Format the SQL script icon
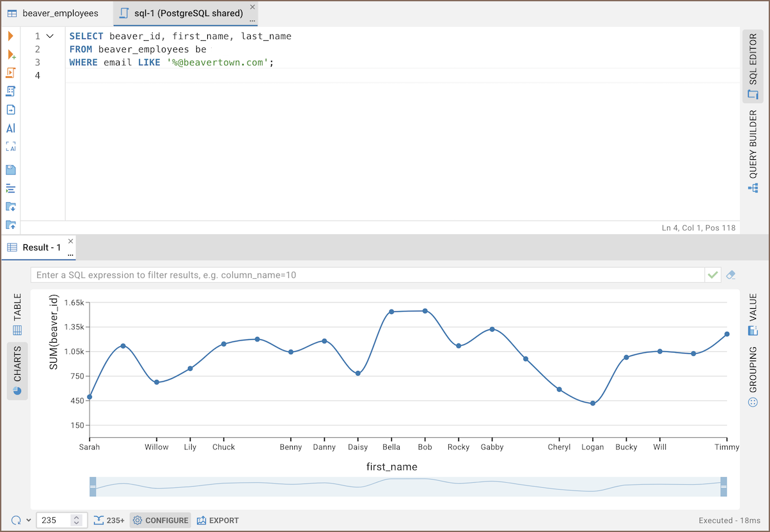The image size is (770, 532). [11, 189]
